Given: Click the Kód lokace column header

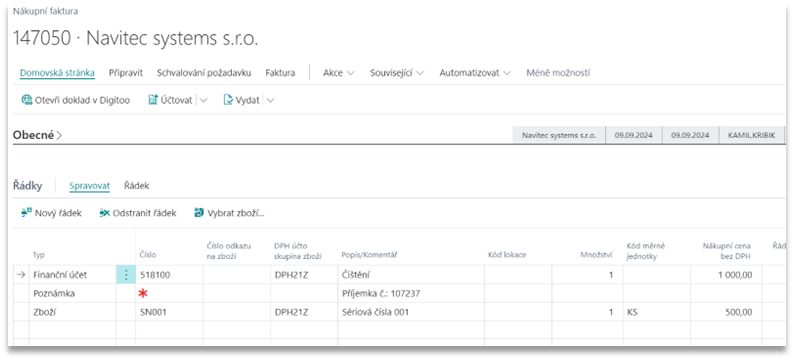Looking at the screenshot, I should [507, 255].
